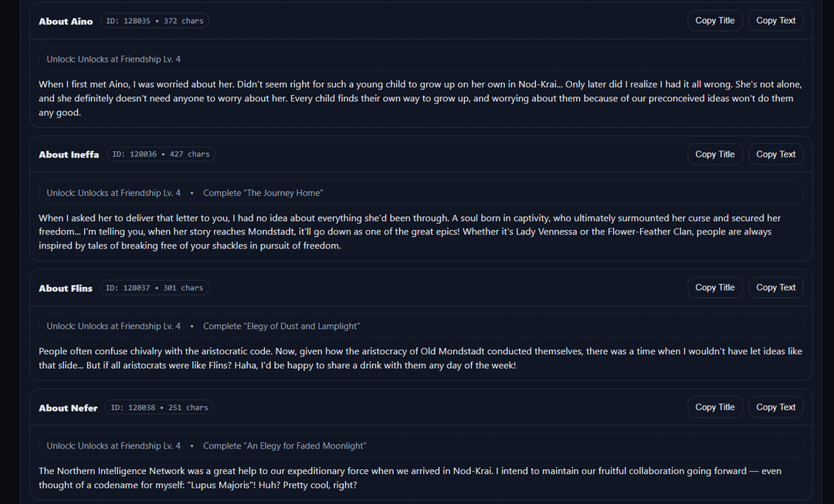834x504 pixels.
Task: Click the About Aino heading
Action: click(66, 22)
